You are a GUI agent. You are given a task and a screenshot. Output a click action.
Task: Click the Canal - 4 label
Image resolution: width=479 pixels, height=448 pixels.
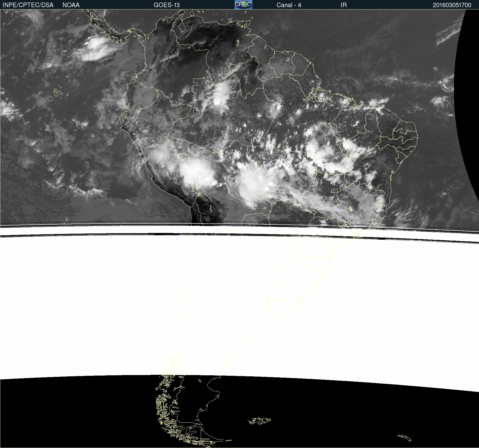coord(289,5)
